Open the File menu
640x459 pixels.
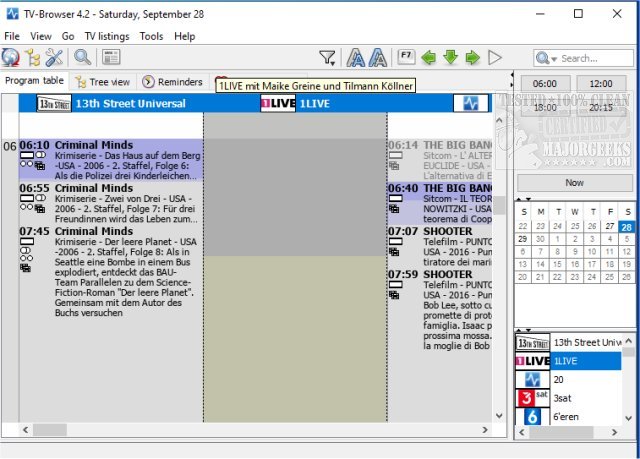point(12,36)
